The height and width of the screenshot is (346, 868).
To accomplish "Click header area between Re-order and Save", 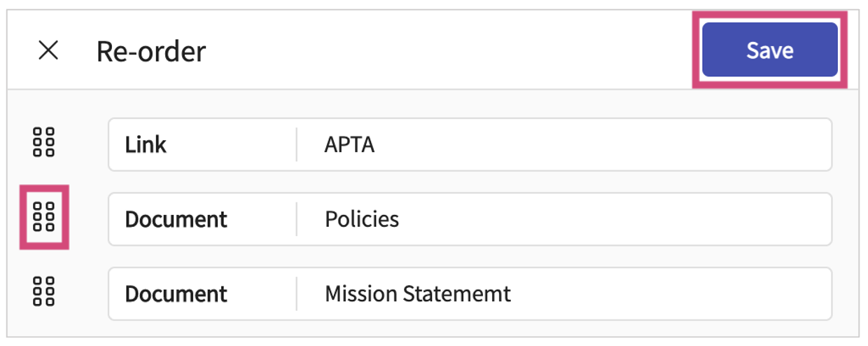I will coord(448,50).
